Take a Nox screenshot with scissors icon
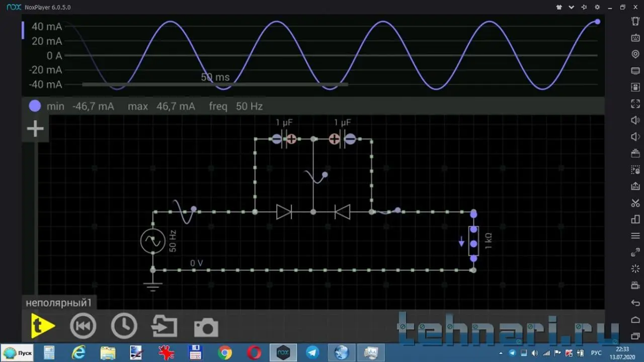The width and height of the screenshot is (644, 362). (635, 203)
